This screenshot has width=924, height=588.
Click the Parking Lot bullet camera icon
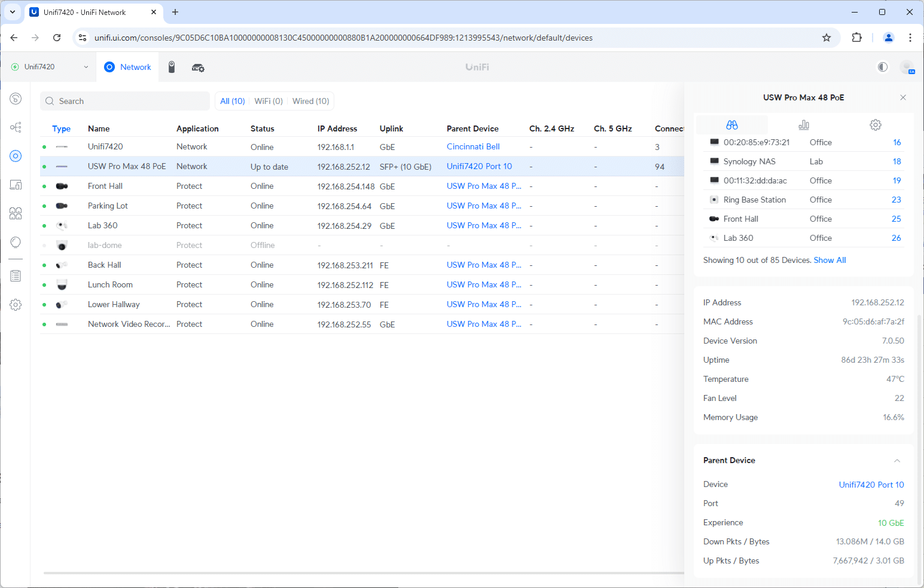click(62, 206)
